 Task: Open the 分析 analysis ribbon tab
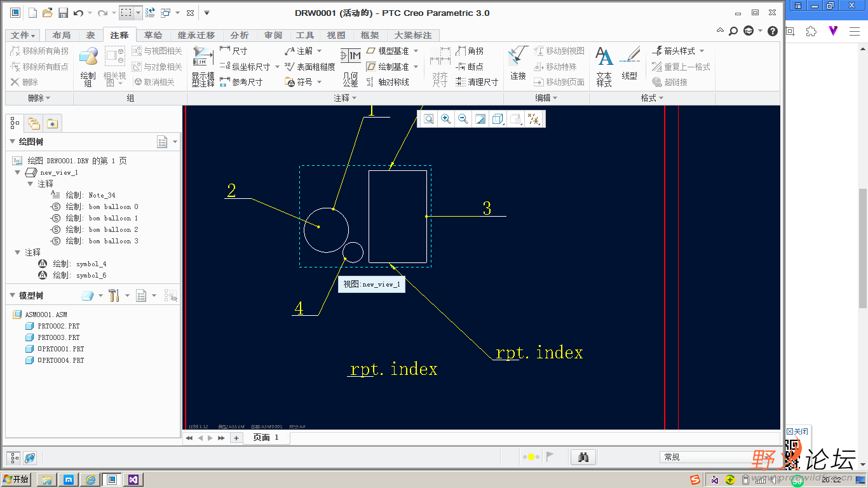tap(240, 36)
